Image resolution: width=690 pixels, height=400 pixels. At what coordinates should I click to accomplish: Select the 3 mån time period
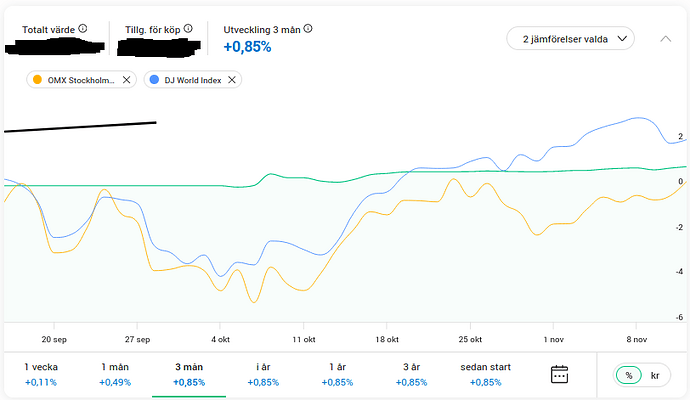click(x=189, y=374)
